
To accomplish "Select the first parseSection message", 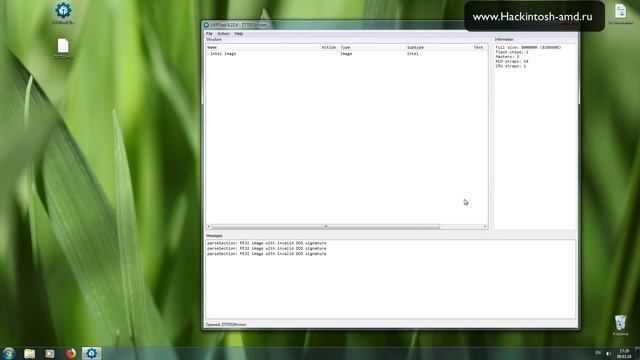I will 267,243.
